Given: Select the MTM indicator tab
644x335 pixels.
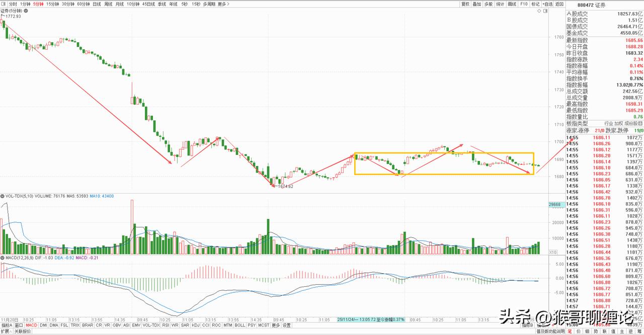Looking at the screenshot, I should (x=228, y=325).
